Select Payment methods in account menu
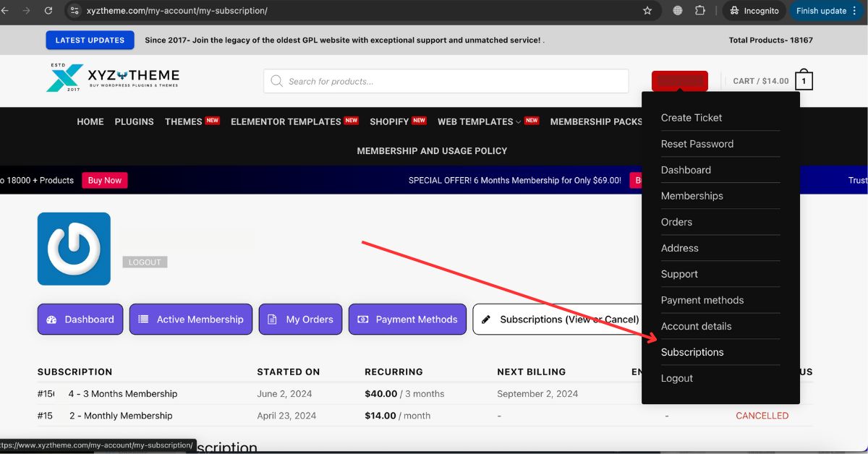Viewport: 868px width, 454px height. coord(702,300)
